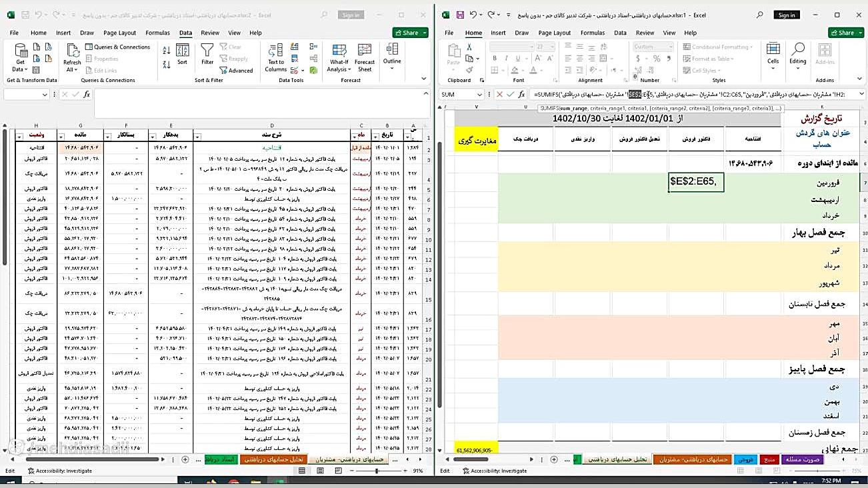The image size is (868, 488).
Task: Open Editing dropdown in right window ribbon
Action: 798,55
